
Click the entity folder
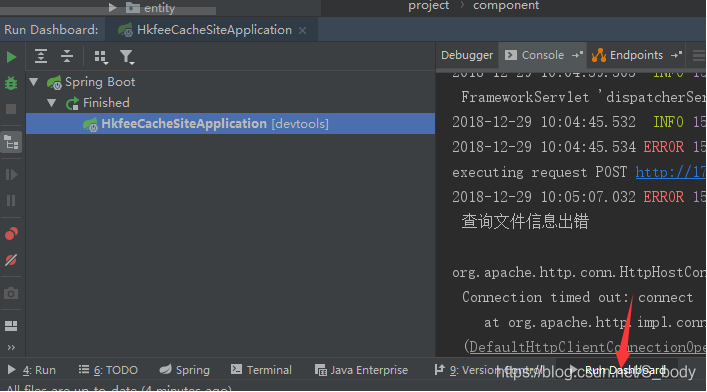coord(150,8)
